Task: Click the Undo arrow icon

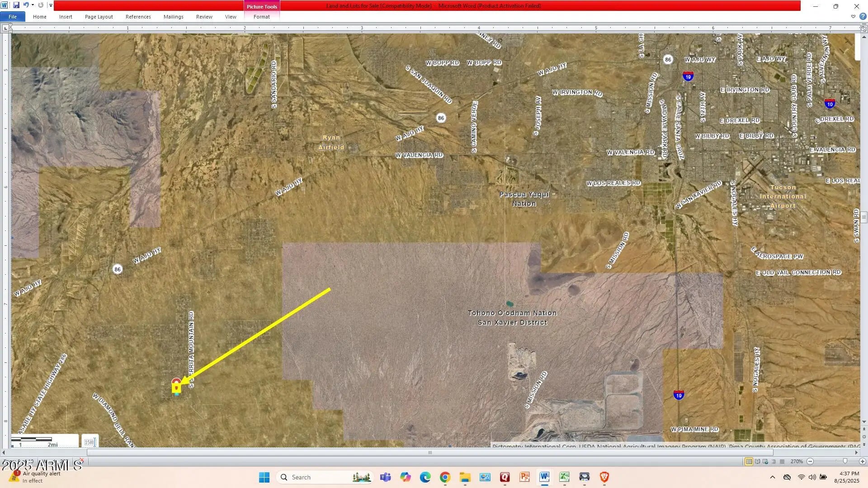Action: [x=26, y=5]
